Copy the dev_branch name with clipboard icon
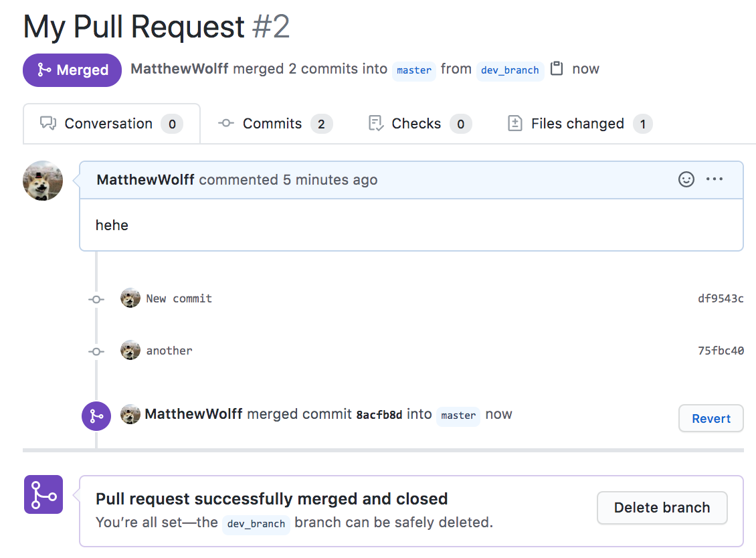 557,69
